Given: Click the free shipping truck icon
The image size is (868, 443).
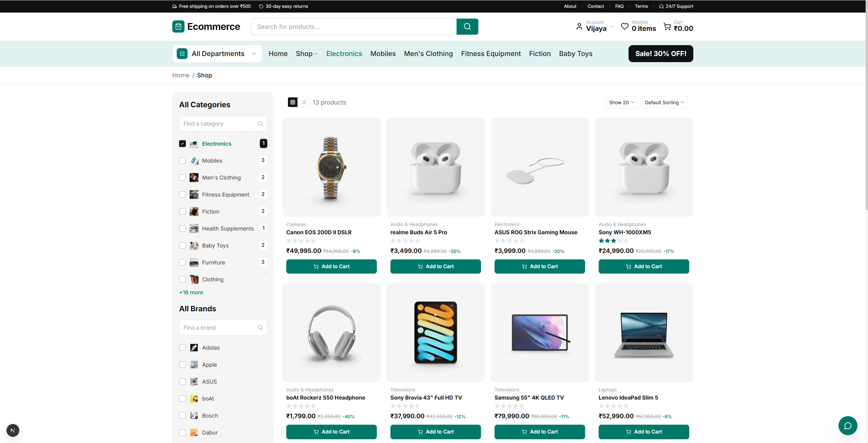Looking at the screenshot, I should pyautogui.click(x=174, y=6).
